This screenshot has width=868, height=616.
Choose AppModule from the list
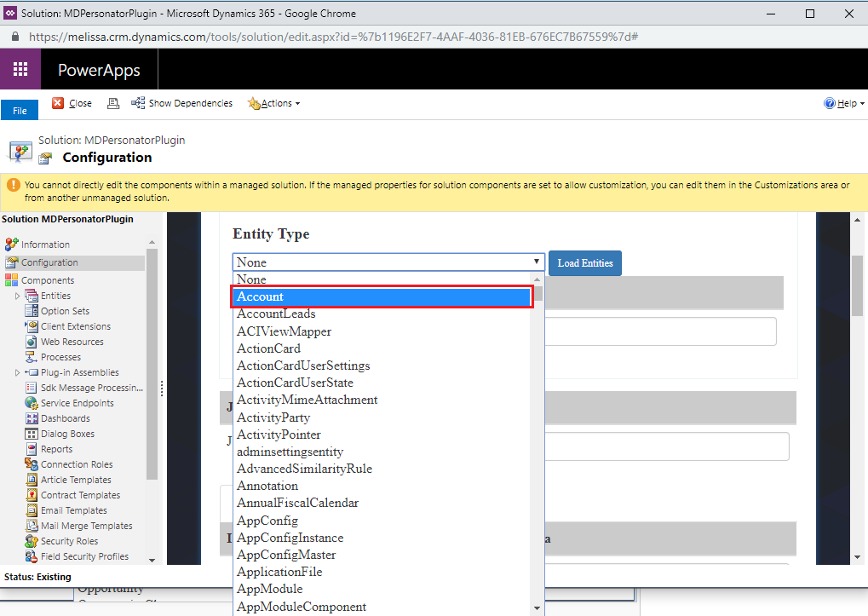point(382,589)
